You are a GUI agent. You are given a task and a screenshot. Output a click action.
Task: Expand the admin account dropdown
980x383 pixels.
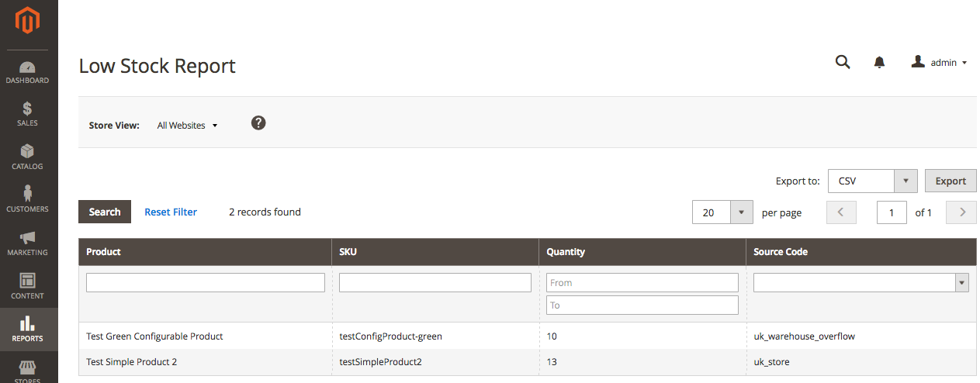tap(939, 63)
